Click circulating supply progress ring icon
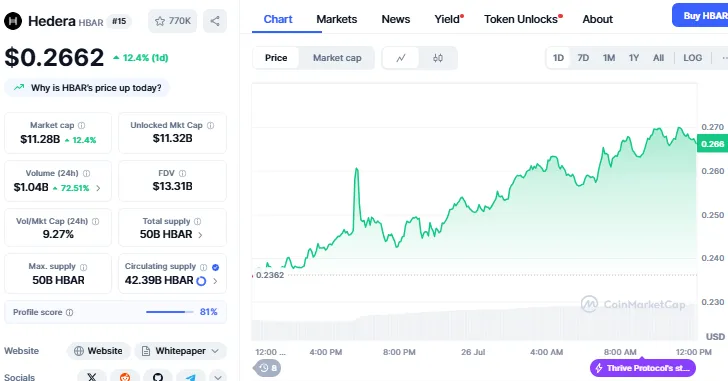 (x=201, y=281)
